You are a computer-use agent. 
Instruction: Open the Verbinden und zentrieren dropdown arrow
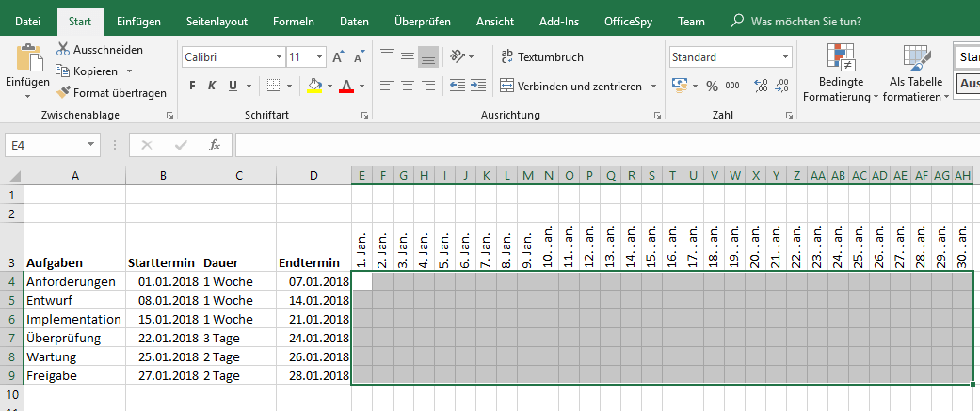[x=654, y=86]
